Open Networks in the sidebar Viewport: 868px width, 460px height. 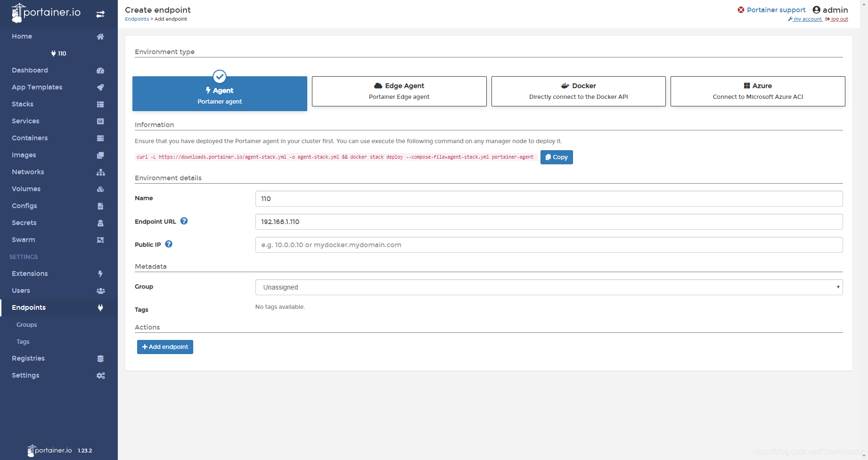click(x=28, y=172)
